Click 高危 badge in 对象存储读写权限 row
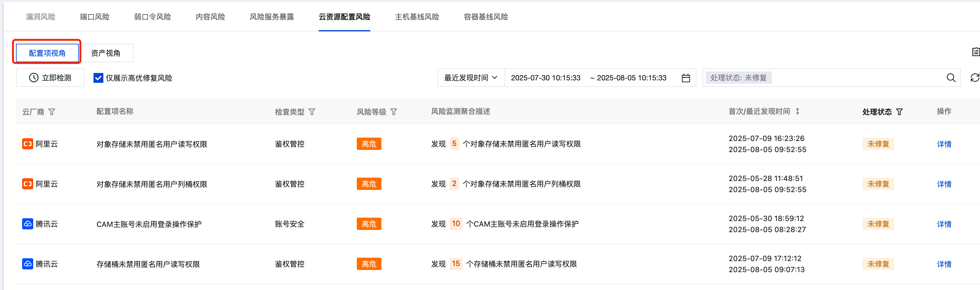980x290 pixels. pyautogui.click(x=369, y=144)
